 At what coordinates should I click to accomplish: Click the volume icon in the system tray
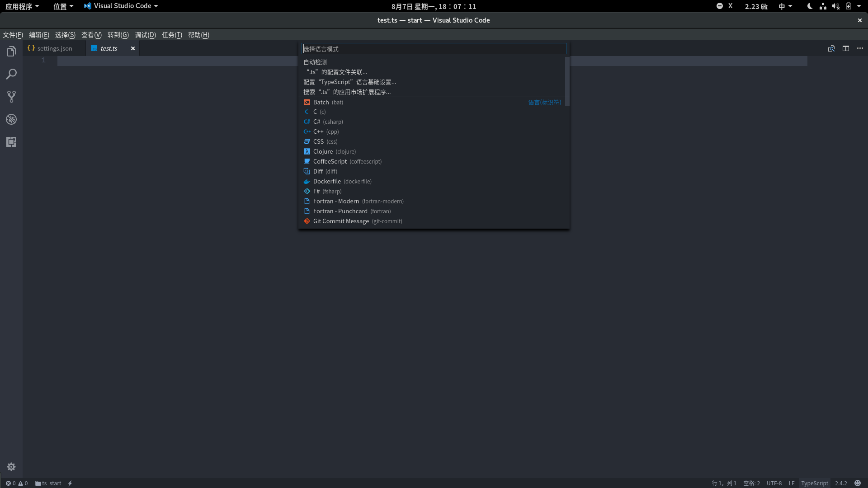[x=835, y=6]
